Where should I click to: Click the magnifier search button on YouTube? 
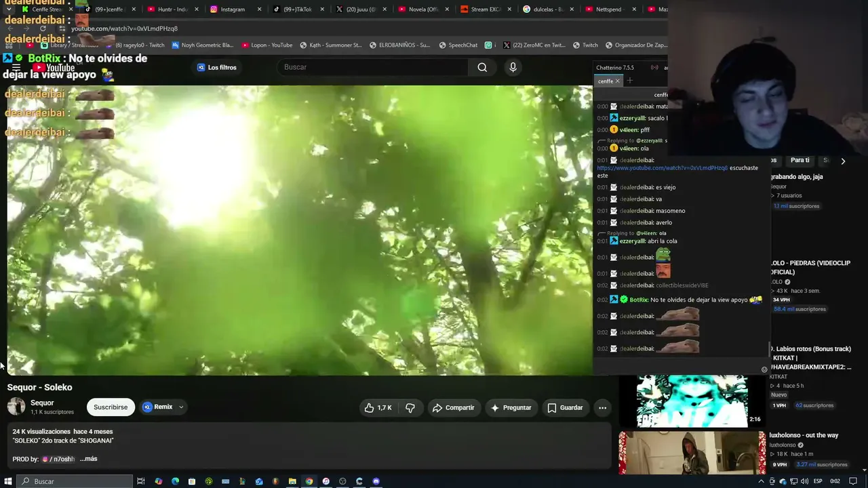click(x=482, y=67)
